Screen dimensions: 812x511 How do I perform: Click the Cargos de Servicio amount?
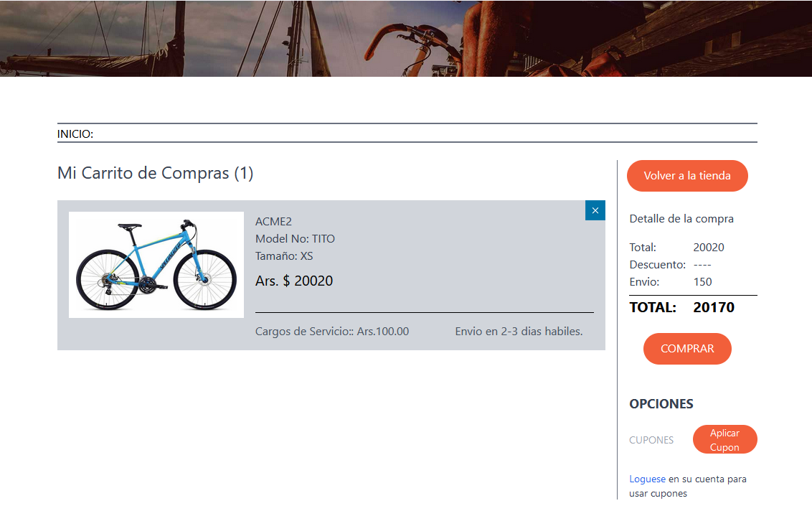coord(332,332)
